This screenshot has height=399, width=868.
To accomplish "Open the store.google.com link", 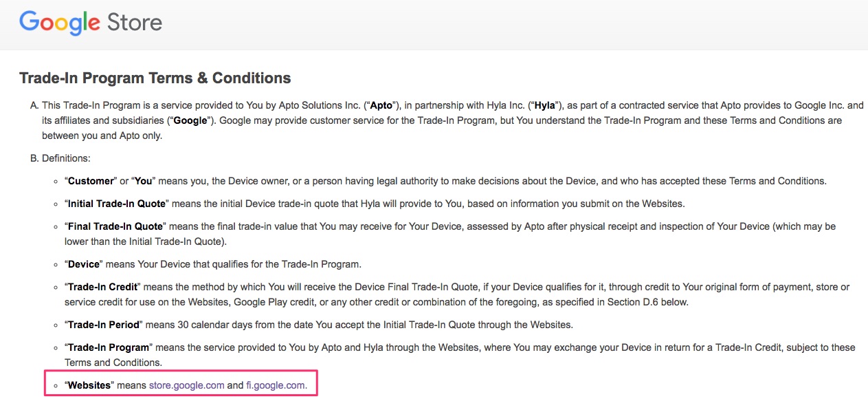I will point(186,385).
